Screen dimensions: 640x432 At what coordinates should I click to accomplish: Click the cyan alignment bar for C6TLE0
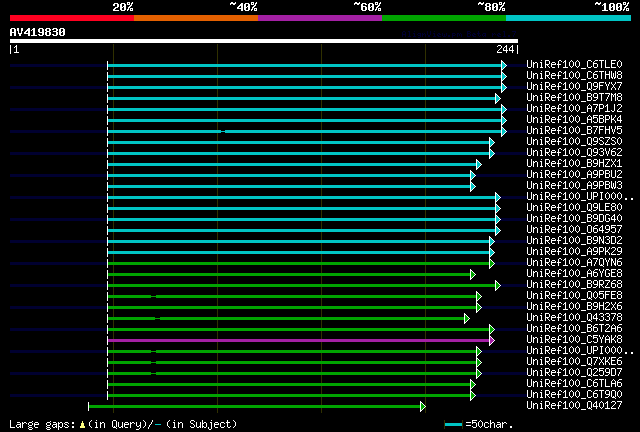[304, 65]
